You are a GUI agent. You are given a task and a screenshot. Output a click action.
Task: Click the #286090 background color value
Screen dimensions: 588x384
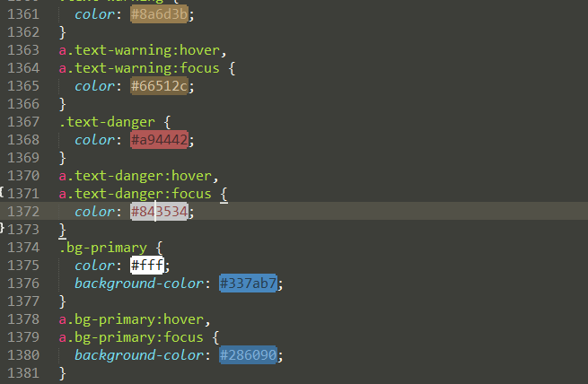(x=250, y=355)
